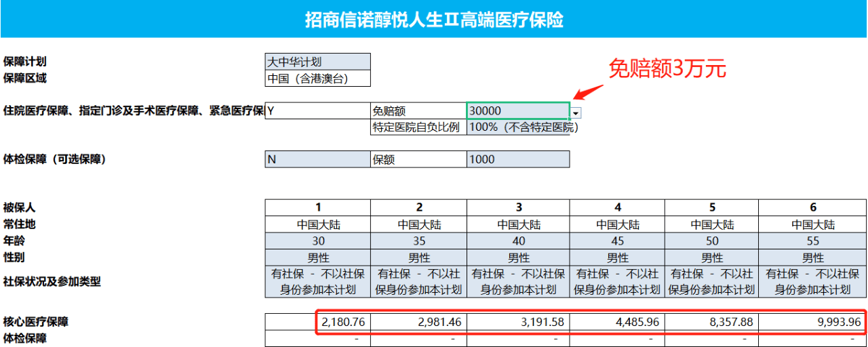Screen dimensions: 868x347
Task: Select the age cell 40
Action: [x=518, y=241]
